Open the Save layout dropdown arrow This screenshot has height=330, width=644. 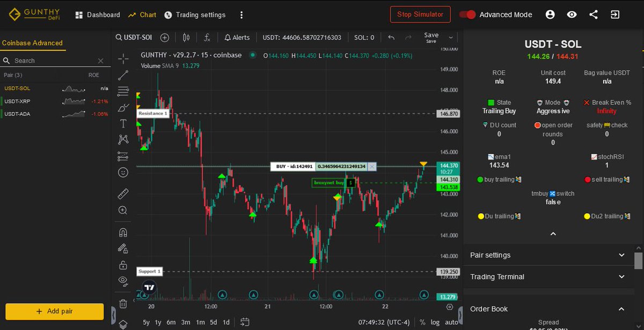coord(451,38)
